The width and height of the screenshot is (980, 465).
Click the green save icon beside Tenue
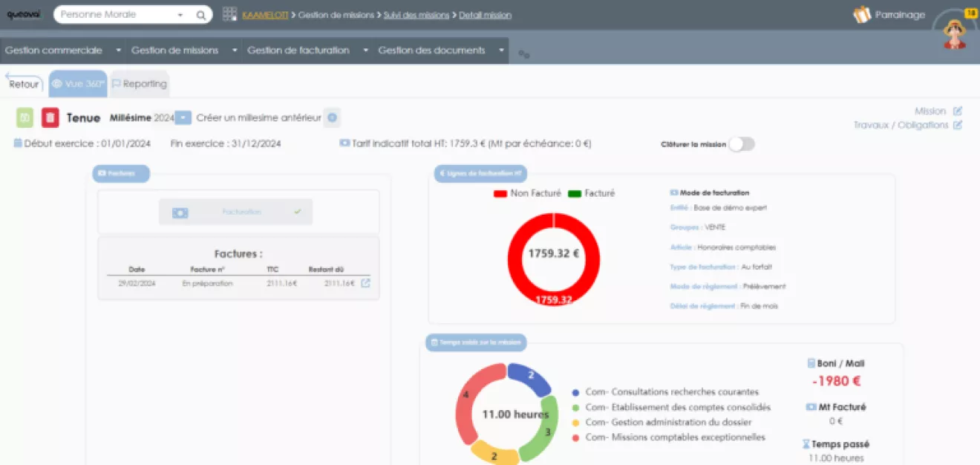click(x=25, y=117)
